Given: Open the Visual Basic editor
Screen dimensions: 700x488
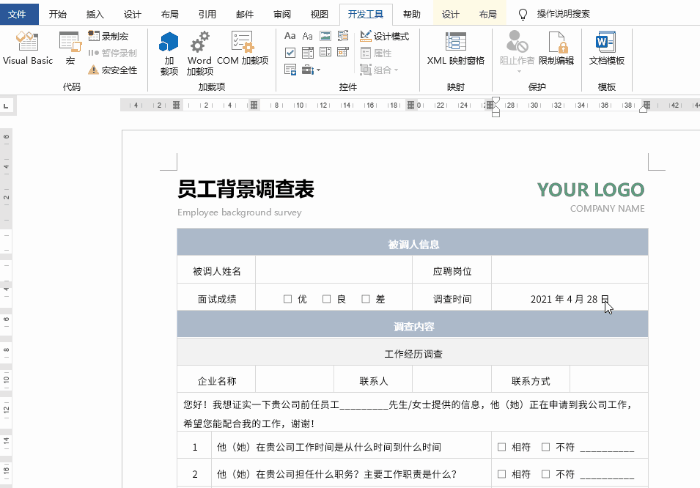Looking at the screenshot, I should click(27, 48).
